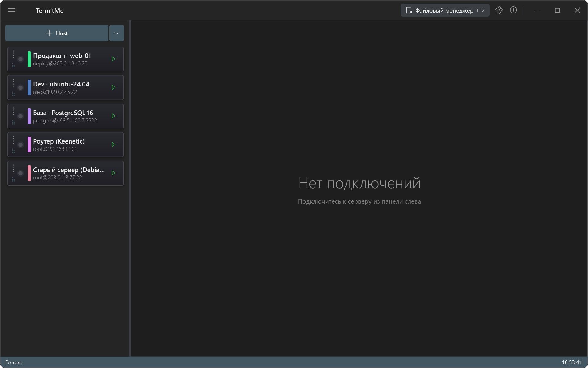Toggle status circle of Продакшн · web-01
Screen dimensions: 588x368
coord(21,59)
